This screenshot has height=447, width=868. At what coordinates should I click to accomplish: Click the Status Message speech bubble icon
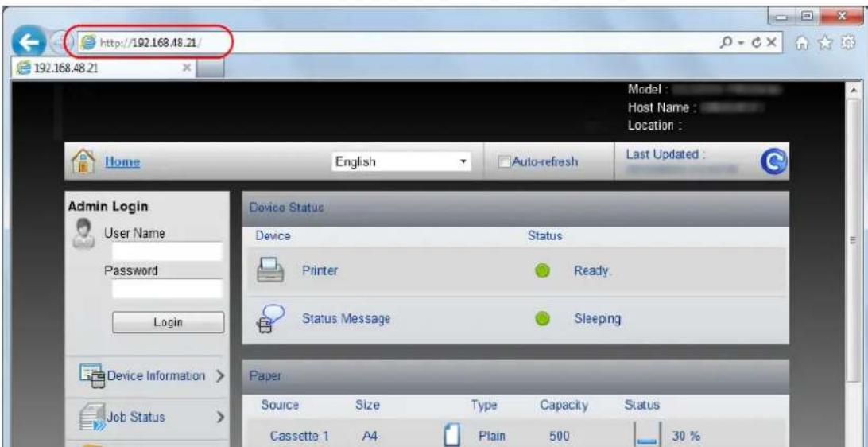269,320
